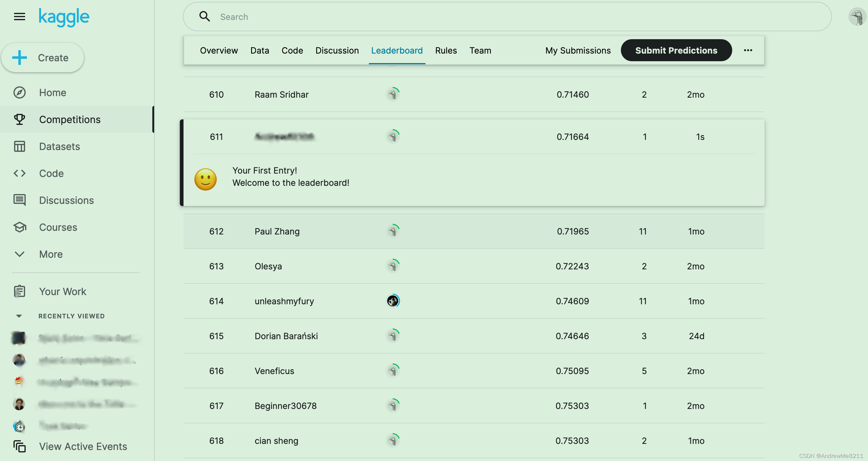The height and width of the screenshot is (461, 868).
Task: Collapse the Recently Viewed list
Action: (19, 316)
